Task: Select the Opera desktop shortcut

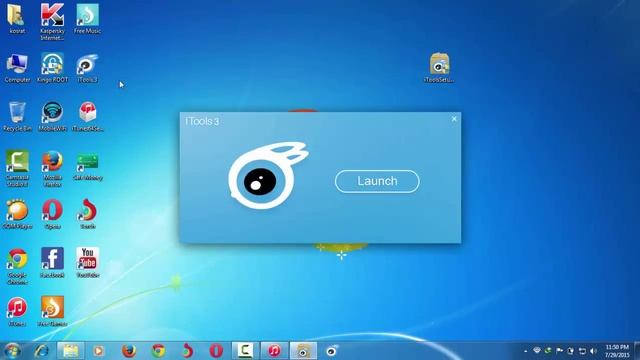Action: point(52,214)
